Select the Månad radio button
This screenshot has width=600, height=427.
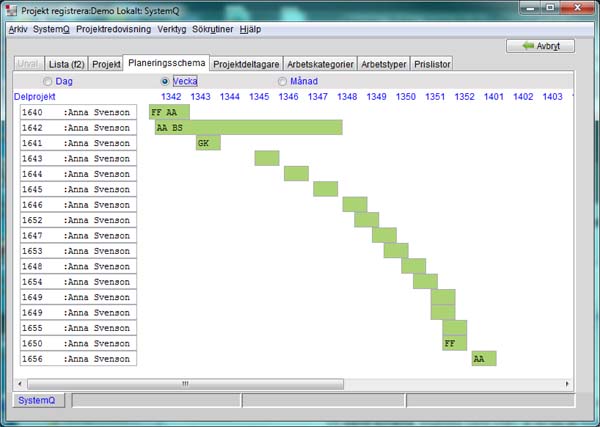(282, 81)
